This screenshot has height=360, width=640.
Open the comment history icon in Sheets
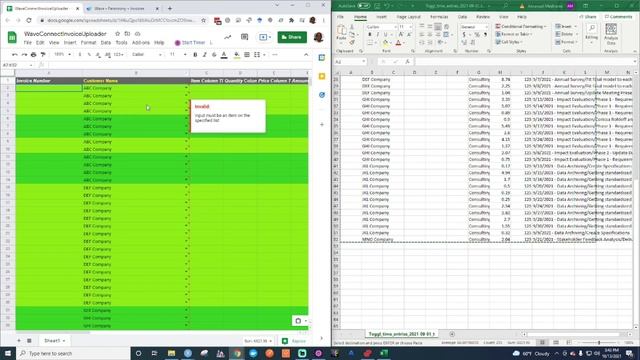click(244, 37)
